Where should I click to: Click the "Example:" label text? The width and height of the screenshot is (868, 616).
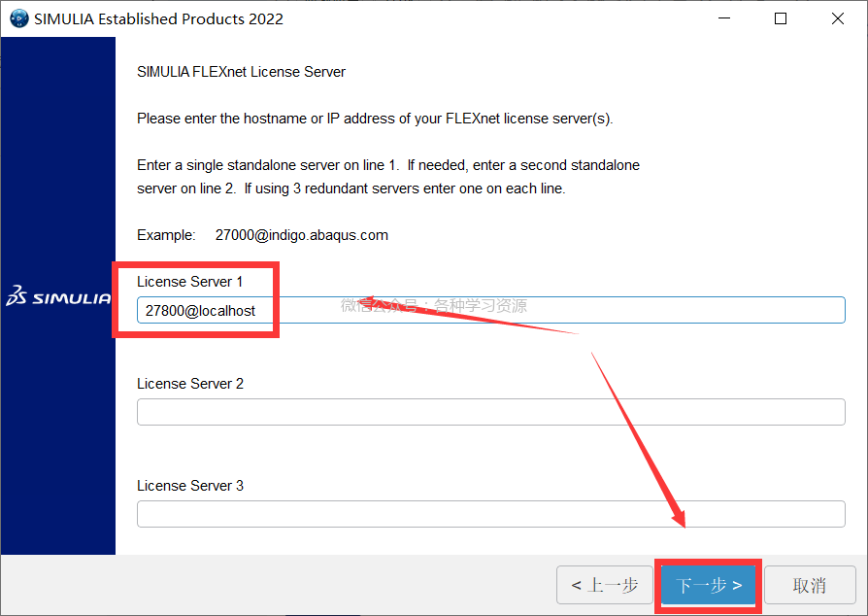point(166,235)
